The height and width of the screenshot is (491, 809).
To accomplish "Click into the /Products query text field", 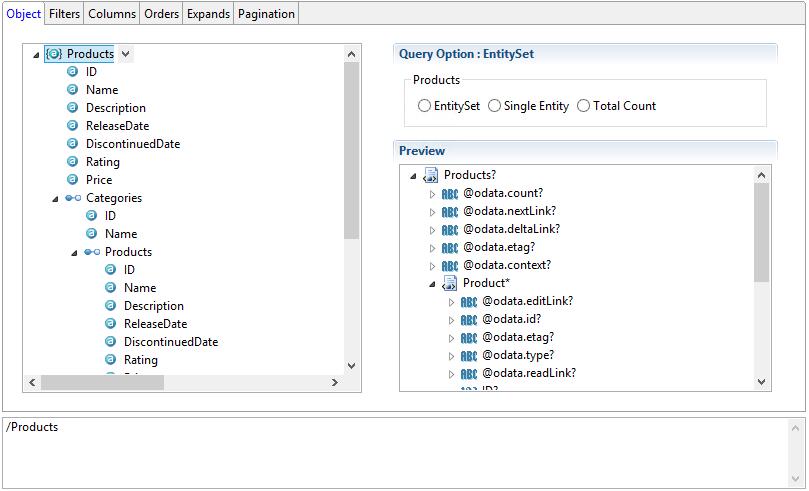I will [x=400, y=450].
